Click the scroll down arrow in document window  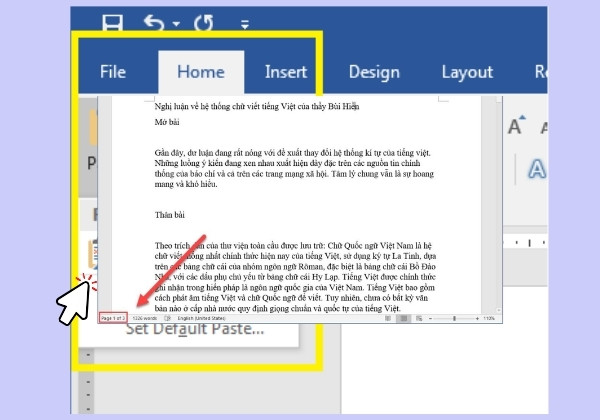tap(499, 310)
